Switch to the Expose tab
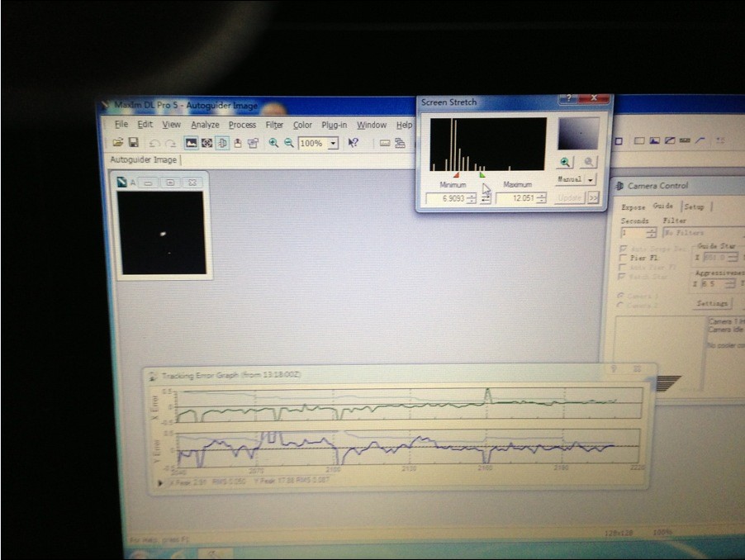The width and height of the screenshot is (745, 560). (x=633, y=206)
